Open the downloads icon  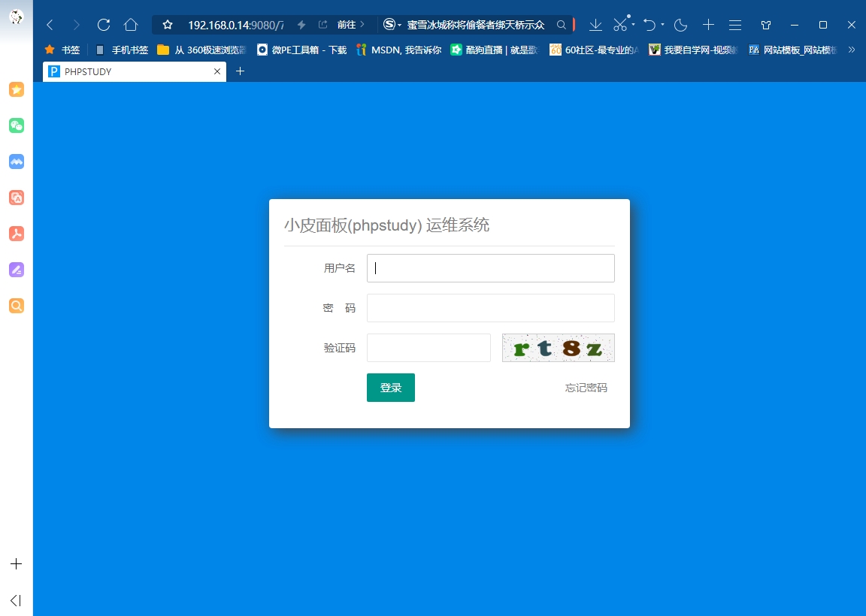pos(595,25)
